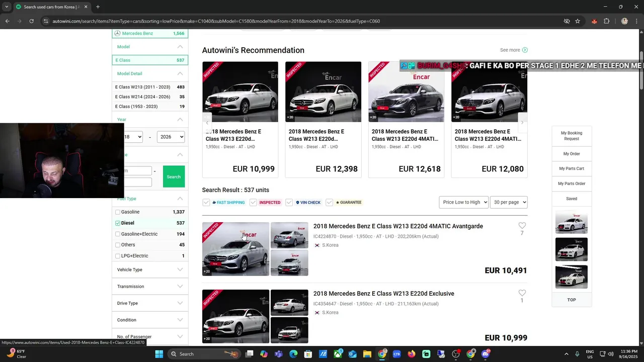Collapse the Year filter section

pos(180,120)
